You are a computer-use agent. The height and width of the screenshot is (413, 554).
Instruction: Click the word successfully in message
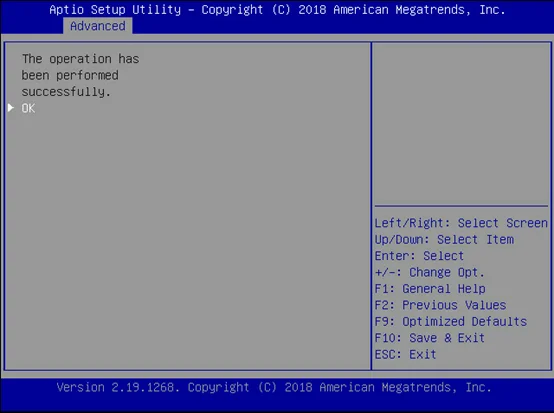pos(66,92)
